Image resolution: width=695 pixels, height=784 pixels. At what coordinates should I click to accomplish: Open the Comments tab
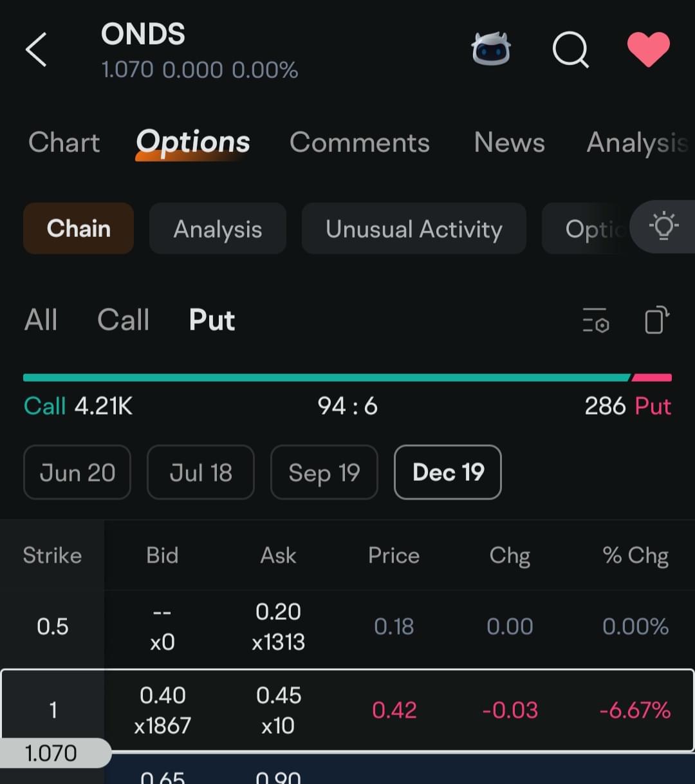coord(360,142)
